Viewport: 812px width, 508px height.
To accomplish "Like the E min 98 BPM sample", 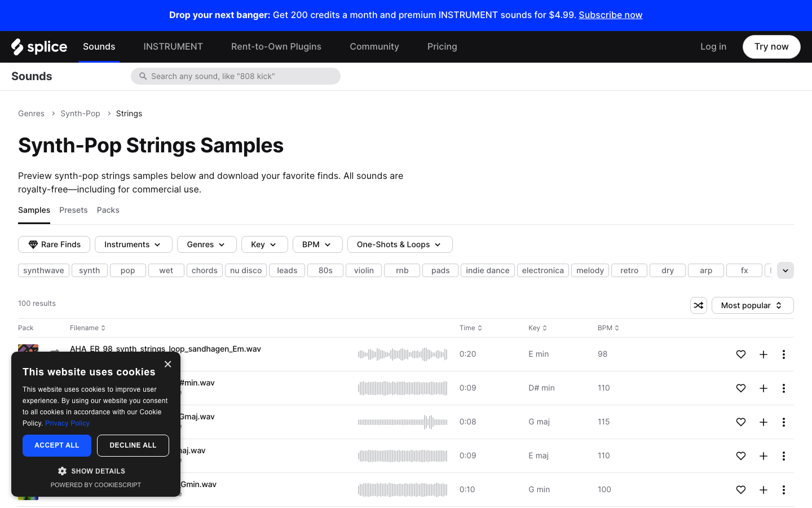I will [741, 354].
